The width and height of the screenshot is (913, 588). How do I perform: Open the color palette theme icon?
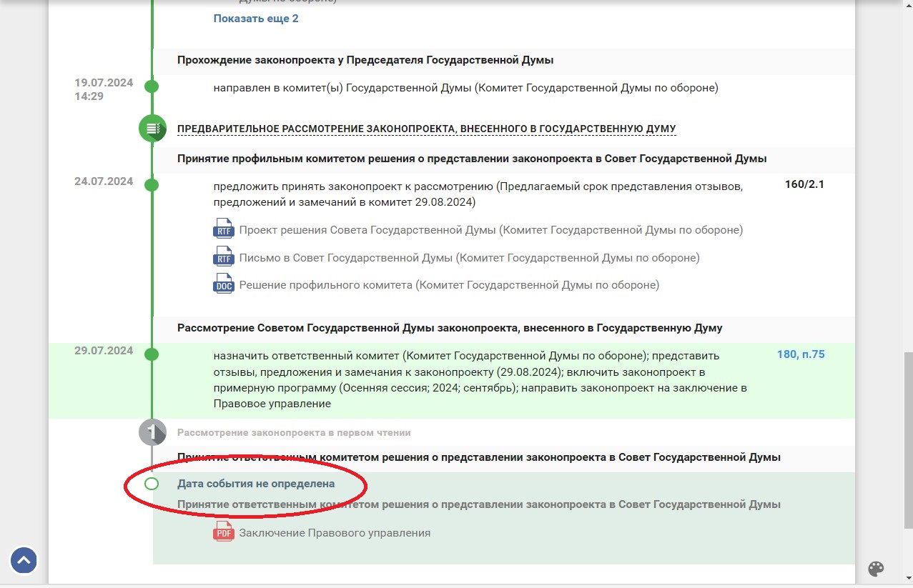coord(876,569)
